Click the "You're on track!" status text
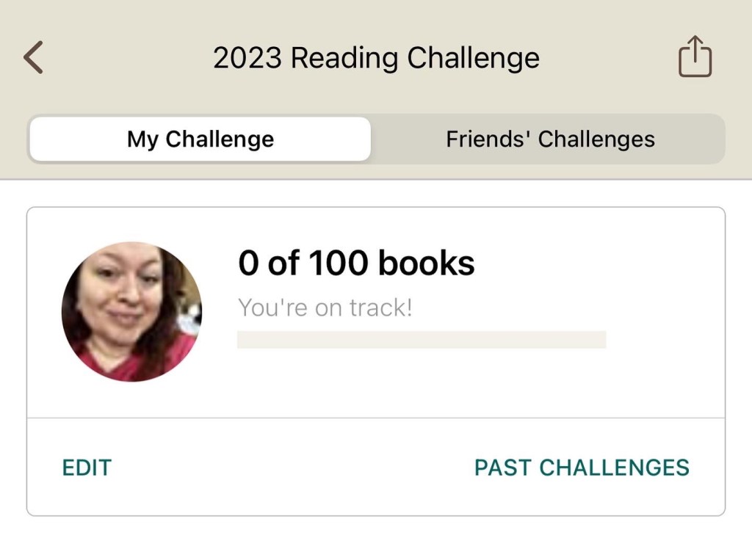 tap(325, 308)
